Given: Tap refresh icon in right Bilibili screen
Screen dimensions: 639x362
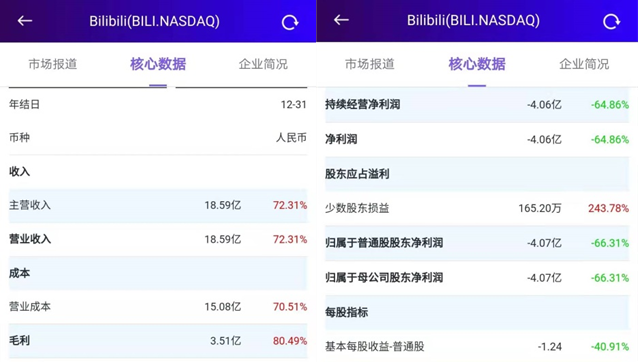Looking at the screenshot, I should click(611, 21).
